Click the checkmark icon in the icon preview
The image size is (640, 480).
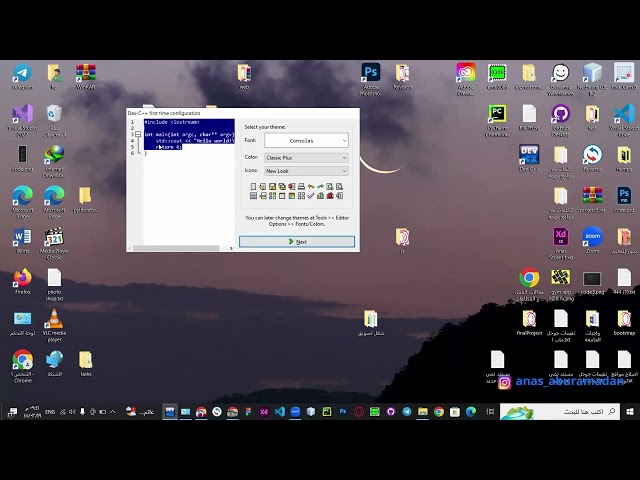coord(310,196)
